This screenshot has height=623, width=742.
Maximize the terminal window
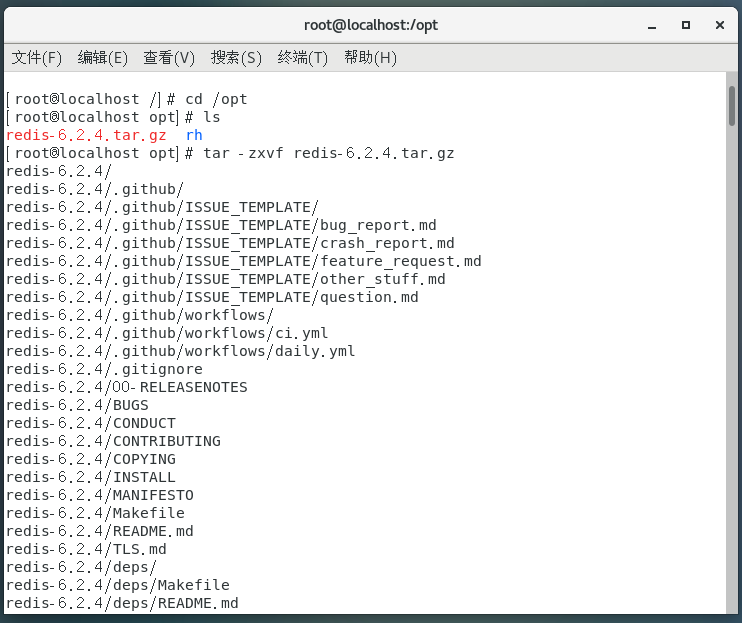coord(686,25)
